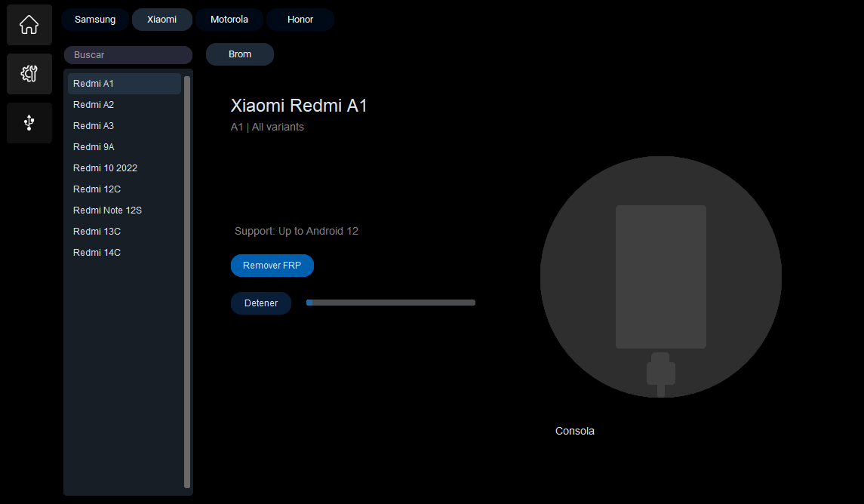Select Redmi Note 12S in device list
This screenshot has height=504, width=864.
pyautogui.click(x=124, y=211)
